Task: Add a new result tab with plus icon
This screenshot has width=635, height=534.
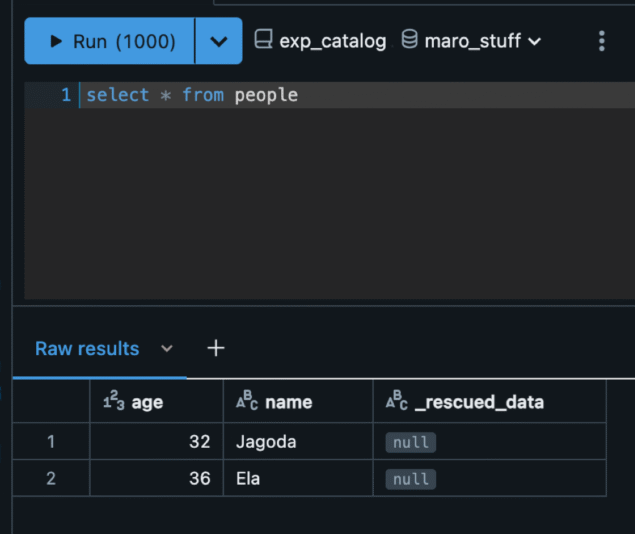Action: pos(216,348)
